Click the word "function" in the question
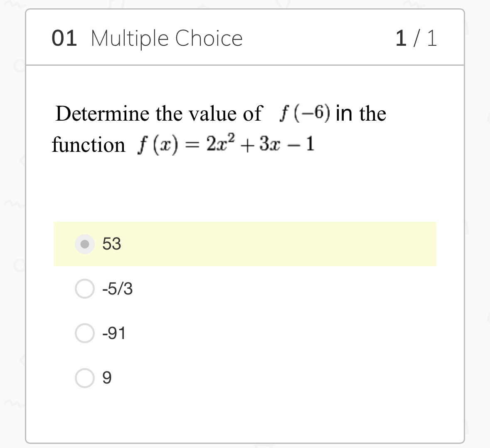 [x=88, y=145]
